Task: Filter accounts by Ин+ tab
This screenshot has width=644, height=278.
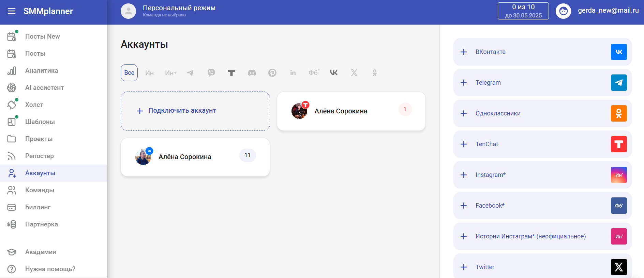Action: click(171, 73)
